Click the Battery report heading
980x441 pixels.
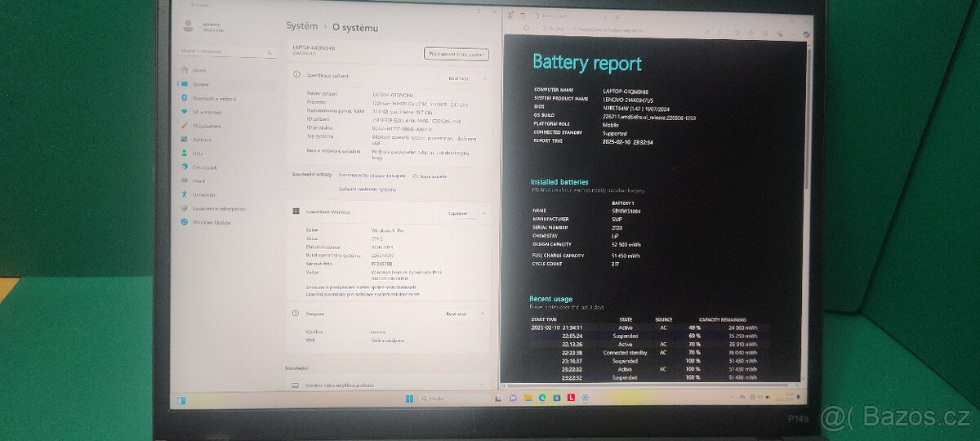point(587,63)
